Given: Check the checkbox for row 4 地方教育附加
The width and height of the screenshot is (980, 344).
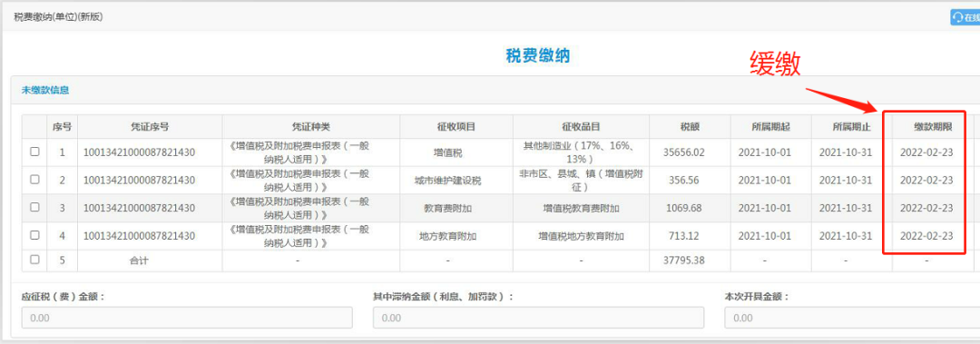Looking at the screenshot, I should tap(35, 235).
